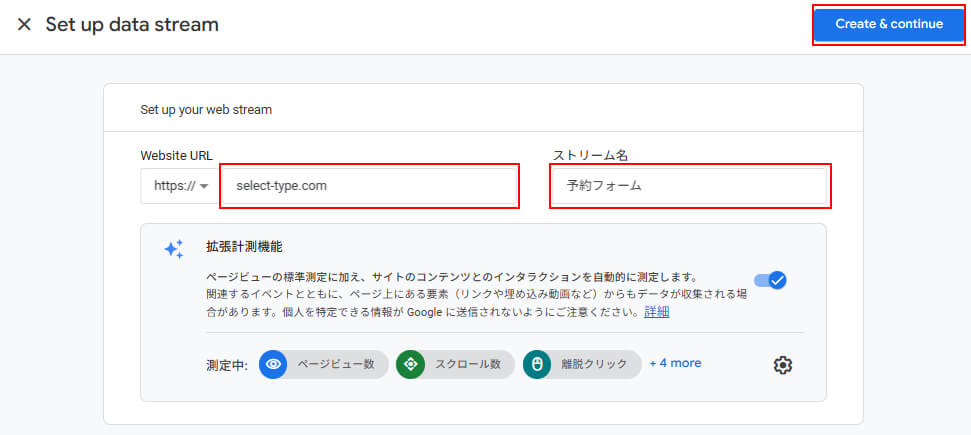Click the ストリーム名 field containing 予約フォーム
971x435 pixels.
pyautogui.click(x=690, y=186)
